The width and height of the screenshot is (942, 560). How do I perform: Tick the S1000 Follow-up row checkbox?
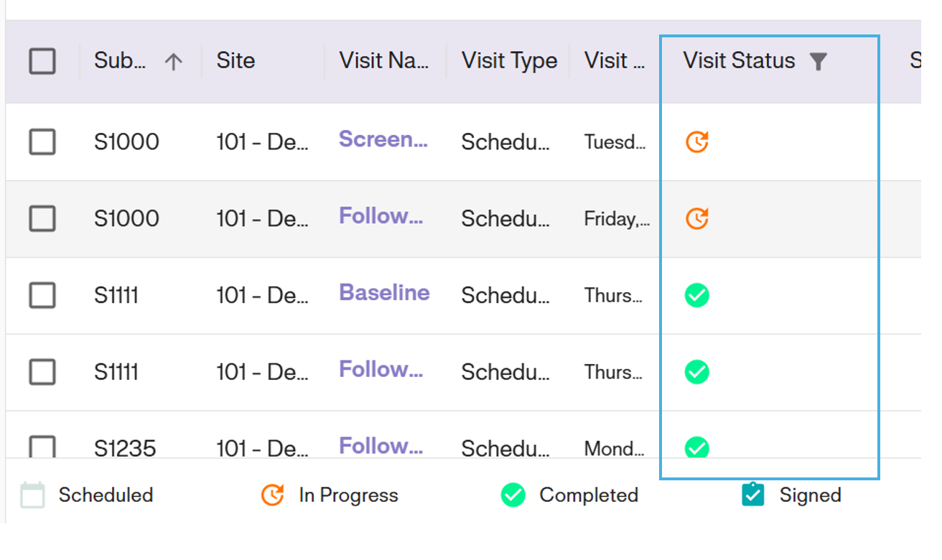coord(42,218)
